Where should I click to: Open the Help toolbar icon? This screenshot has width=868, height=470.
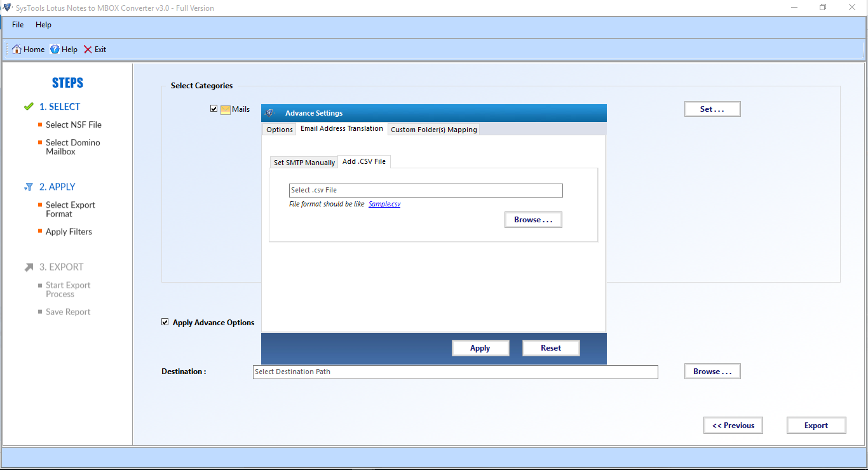click(x=55, y=50)
